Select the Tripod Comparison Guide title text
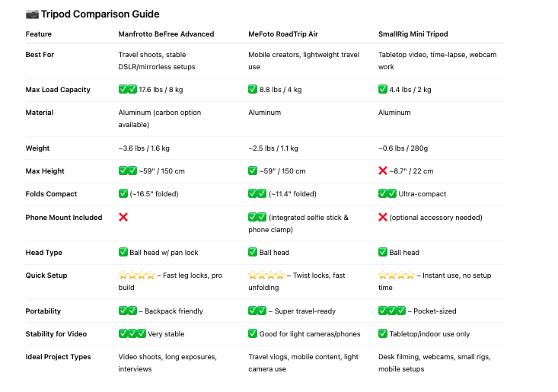This screenshot has width=558, height=392. tap(100, 14)
